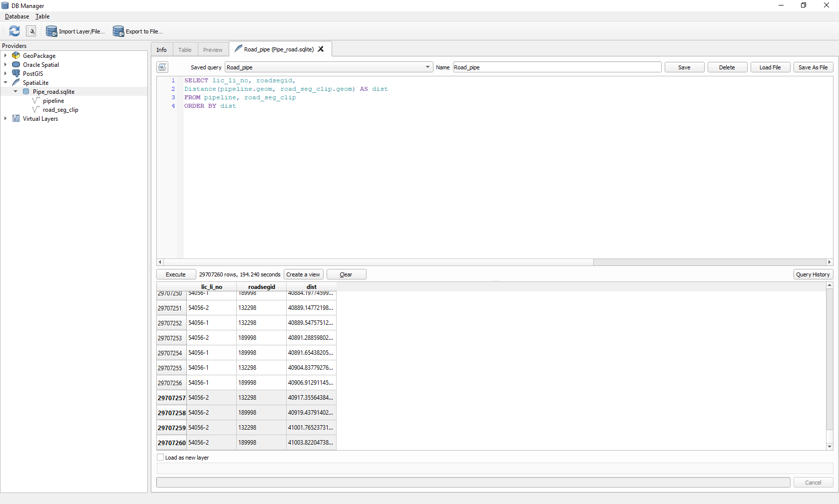Screen dimensions: 839x504
Task: Click the editor scroll left arrow
Action: (160, 261)
